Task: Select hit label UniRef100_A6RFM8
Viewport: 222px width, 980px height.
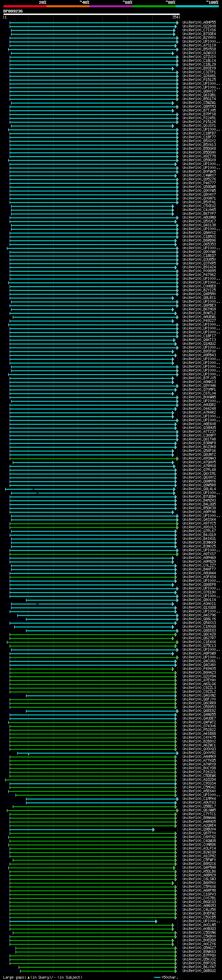Action: pyautogui.click(x=199, y=890)
